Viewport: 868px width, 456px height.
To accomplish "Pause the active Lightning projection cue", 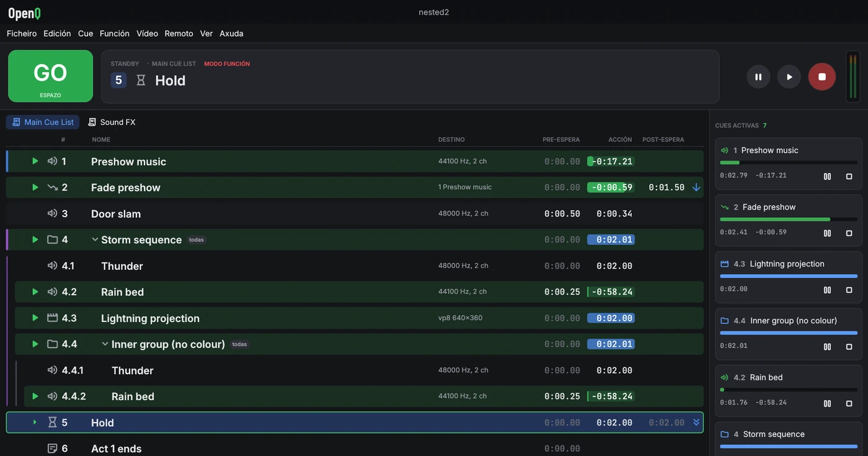I will click(827, 290).
